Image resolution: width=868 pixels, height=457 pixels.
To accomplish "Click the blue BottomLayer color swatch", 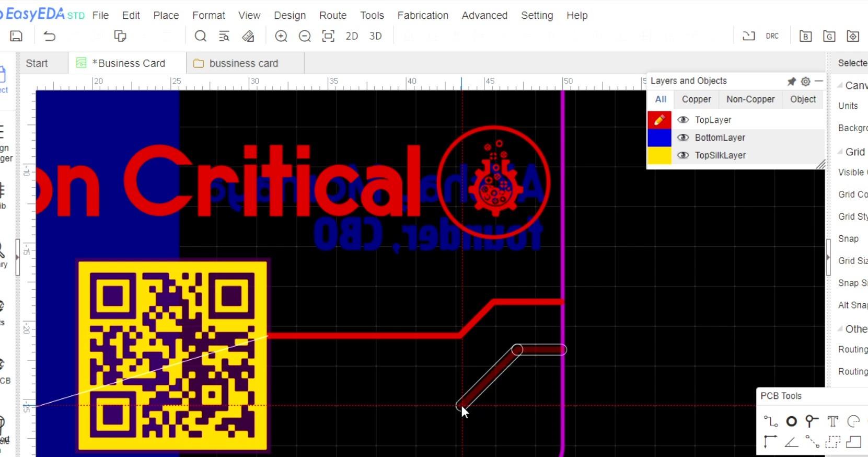I will [659, 138].
